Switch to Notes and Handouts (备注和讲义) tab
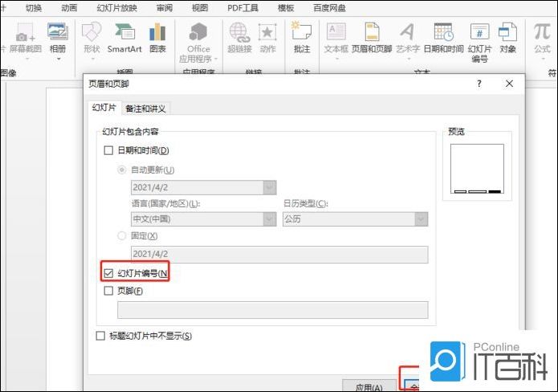 tap(145, 108)
